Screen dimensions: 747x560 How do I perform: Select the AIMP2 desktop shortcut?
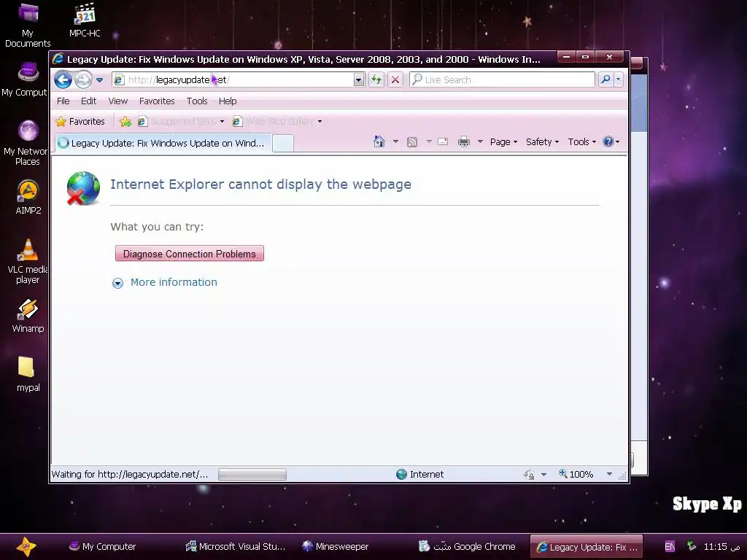(28, 197)
